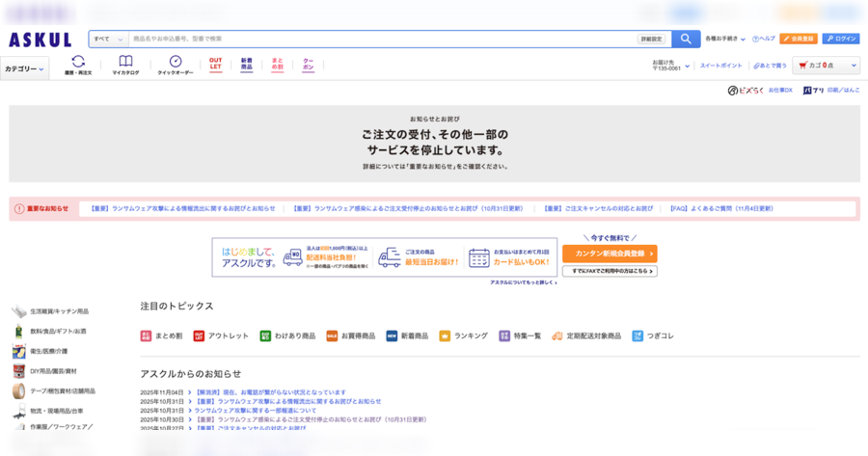This screenshot has width=868, height=456.
Task: Expand the カテゴリー dropdown
Action: [x=25, y=68]
